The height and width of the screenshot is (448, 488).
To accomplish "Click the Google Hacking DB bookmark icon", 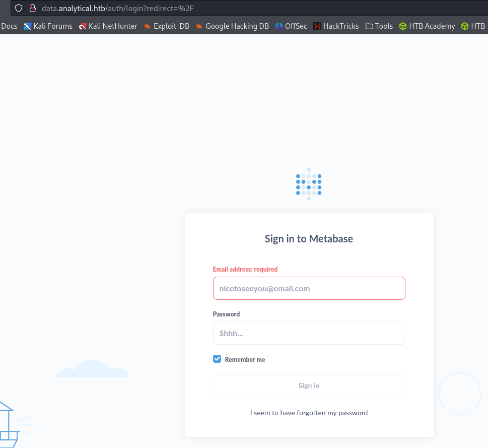I will click(x=199, y=27).
